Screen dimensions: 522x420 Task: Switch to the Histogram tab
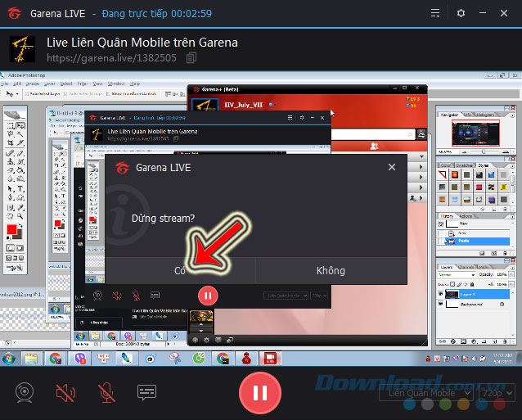pyautogui.click(x=484, y=115)
